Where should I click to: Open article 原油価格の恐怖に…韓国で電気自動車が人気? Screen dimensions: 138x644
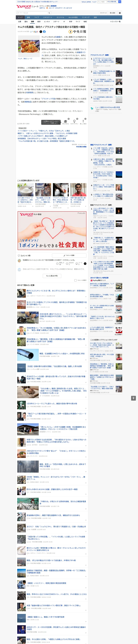coord(53,515)
